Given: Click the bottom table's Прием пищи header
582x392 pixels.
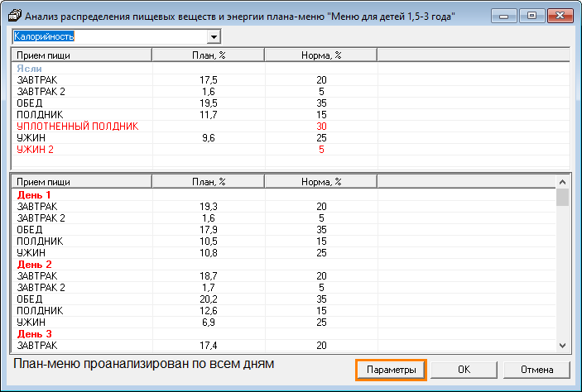Looking at the screenshot, I should tap(80, 181).
